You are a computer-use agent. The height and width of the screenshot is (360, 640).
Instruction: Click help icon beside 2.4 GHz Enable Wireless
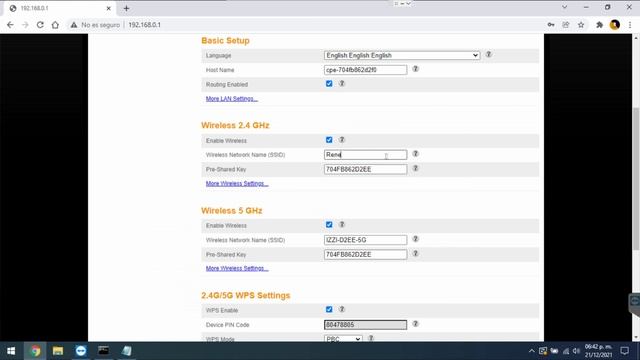(x=342, y=140)
